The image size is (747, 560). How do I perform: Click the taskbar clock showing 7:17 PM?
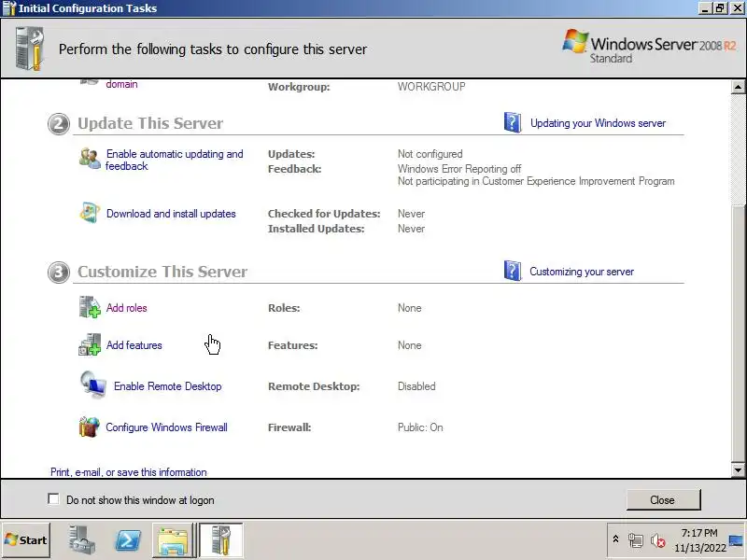click(699, 533)
